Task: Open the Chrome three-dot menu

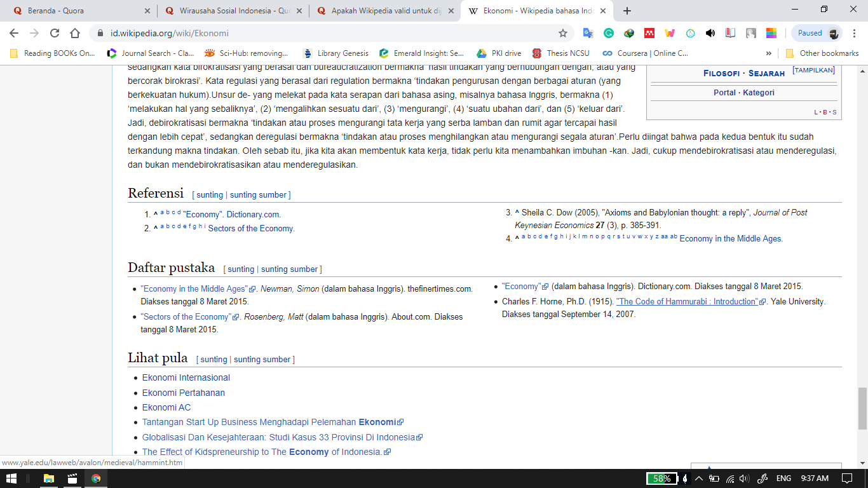Action: click(855, 33)
